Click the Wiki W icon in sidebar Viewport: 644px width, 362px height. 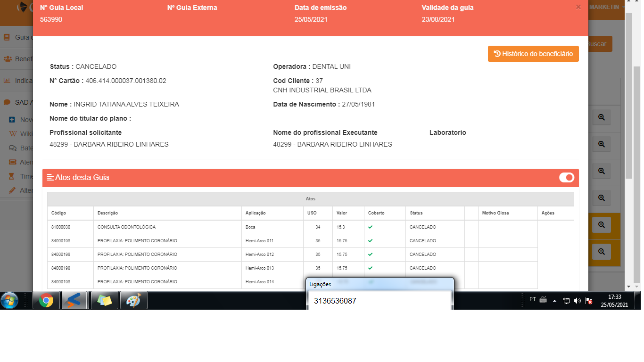(12, 134)
